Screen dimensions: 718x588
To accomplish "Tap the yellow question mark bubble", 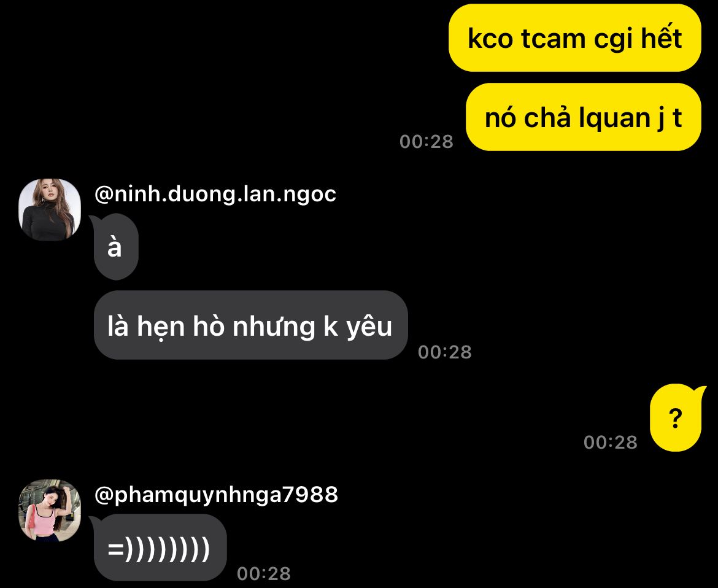I will tap(676, 418).
